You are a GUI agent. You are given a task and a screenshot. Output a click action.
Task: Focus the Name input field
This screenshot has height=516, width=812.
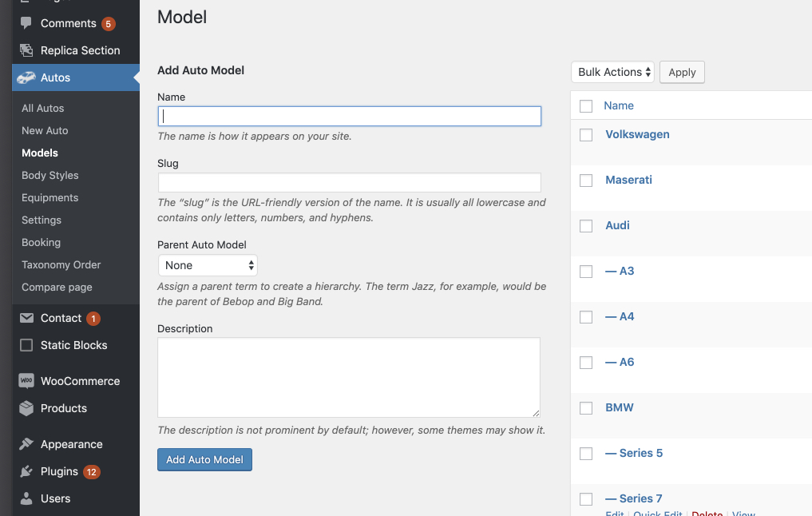[350, 116]
